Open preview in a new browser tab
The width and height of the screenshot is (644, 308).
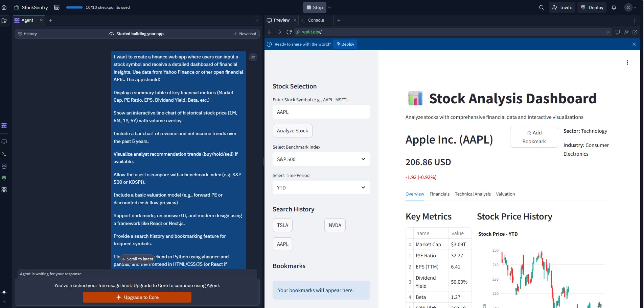(x=635, y=32)
